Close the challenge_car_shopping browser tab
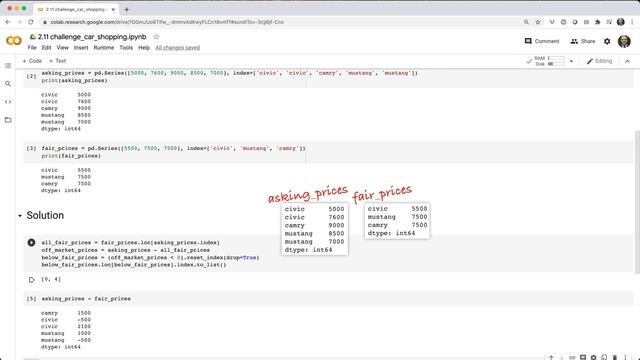This screenshot has height=360, width=640. 113,9
